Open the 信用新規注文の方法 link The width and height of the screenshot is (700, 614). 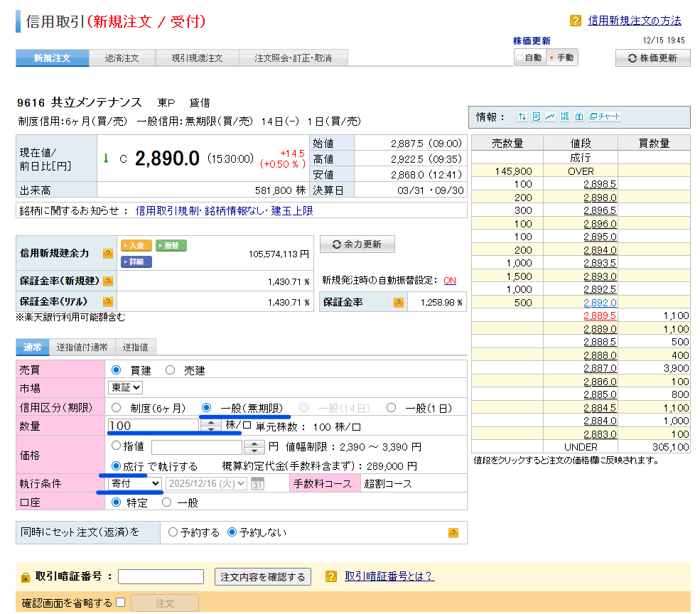tap(633, 20)
